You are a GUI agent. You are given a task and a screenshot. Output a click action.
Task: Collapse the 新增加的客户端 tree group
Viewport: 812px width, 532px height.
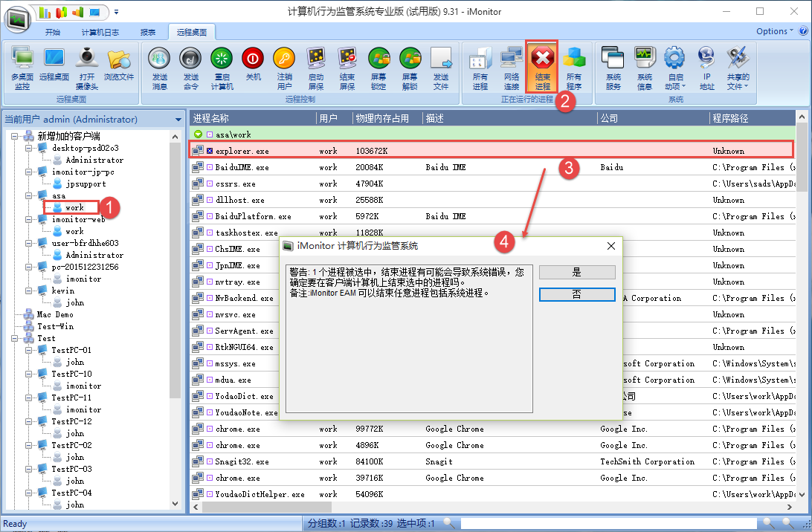pyautogui.click(x=16, y=136)
